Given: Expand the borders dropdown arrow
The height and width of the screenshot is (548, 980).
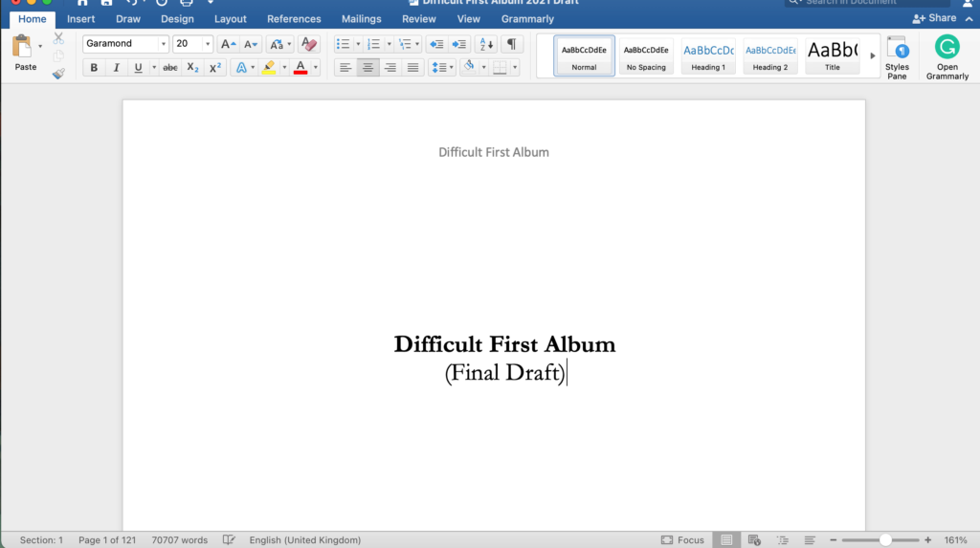Looking at the screenshot, I should click(x=515, y=68).
